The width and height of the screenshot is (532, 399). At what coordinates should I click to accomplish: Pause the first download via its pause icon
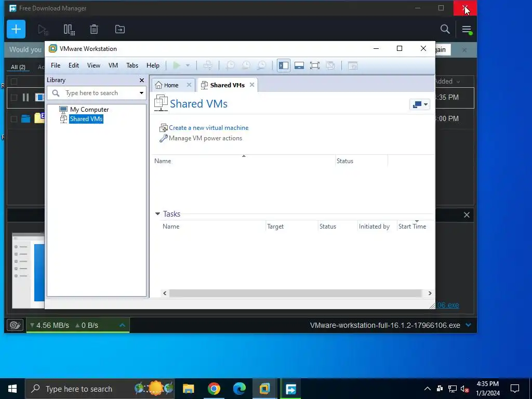(x=26, y=98)
